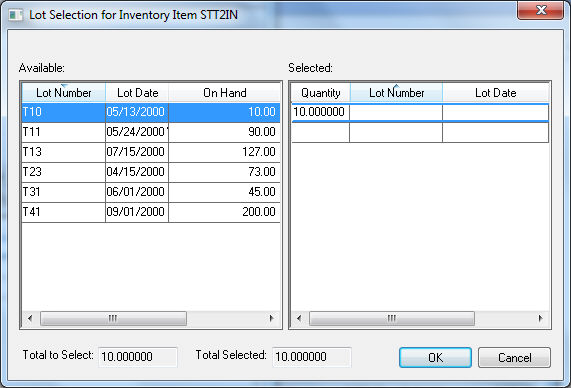This screenshot has width=571, height=388.
Task: Dismiss dialog with the Cancel button
Action: 514,357
